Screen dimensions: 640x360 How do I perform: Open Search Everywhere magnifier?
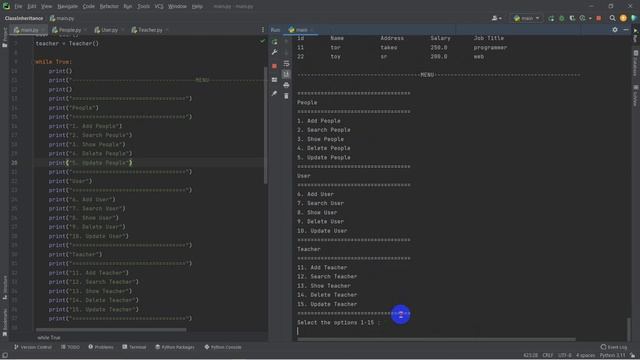coord(613,18)
